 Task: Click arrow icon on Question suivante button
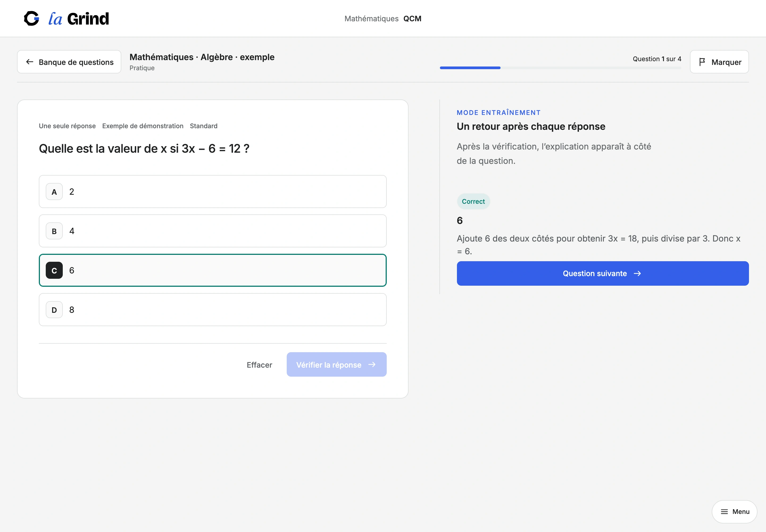coord(637,273)
